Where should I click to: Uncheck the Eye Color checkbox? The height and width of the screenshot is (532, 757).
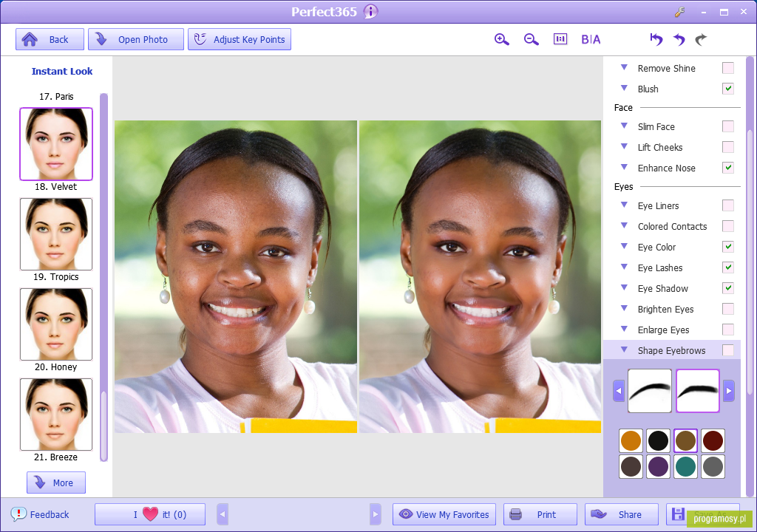[x=728, y=248]
